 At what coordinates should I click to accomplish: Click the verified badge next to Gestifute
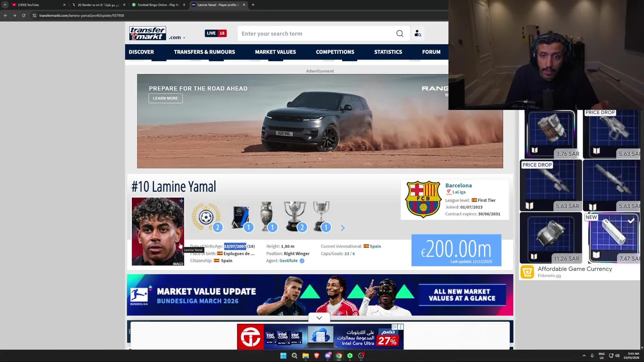click(x=302, y=260)
